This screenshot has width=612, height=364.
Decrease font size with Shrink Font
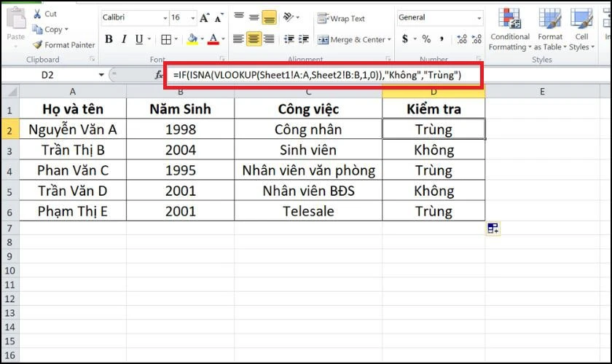(219, 18)
